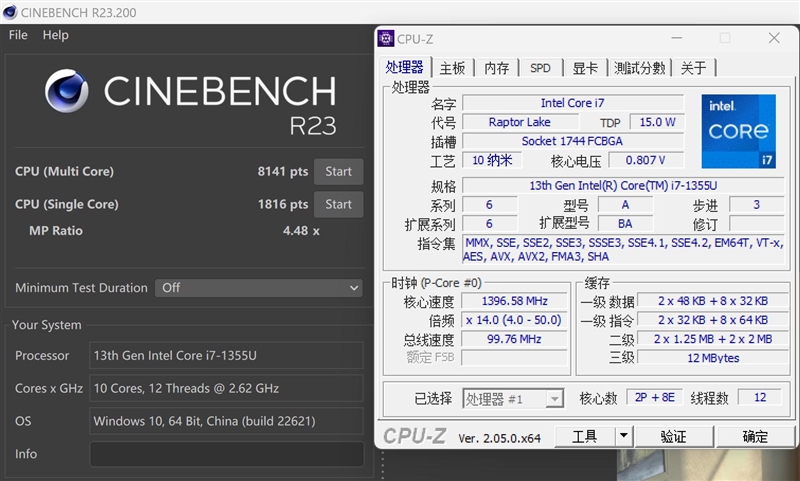The image size is (800, 481).
Task: Click the 工具 button in CPU-Z
Action: pyautogui.click(x=585, y=437)
